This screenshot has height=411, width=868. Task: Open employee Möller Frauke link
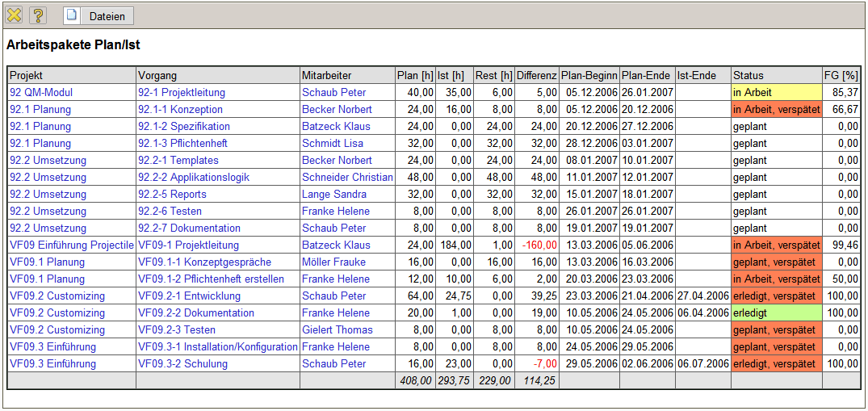[333, 262]
